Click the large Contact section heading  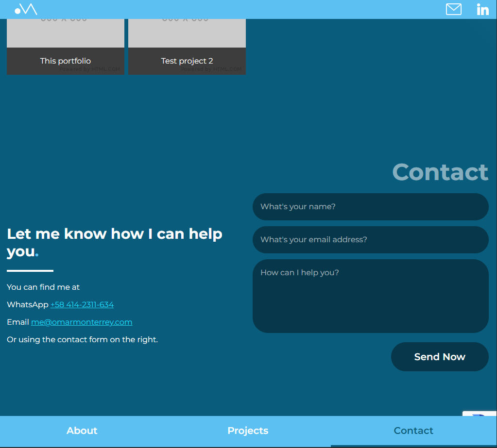click(x=440, y=172)
